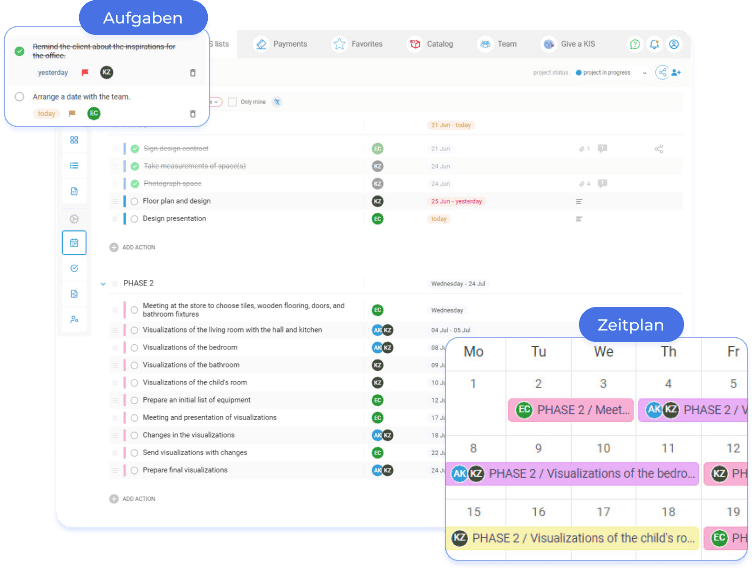This screenshot has width=752, height=569.
Task: Mark Prepare final visualizations as done
Action: click(x=134, y=471)
